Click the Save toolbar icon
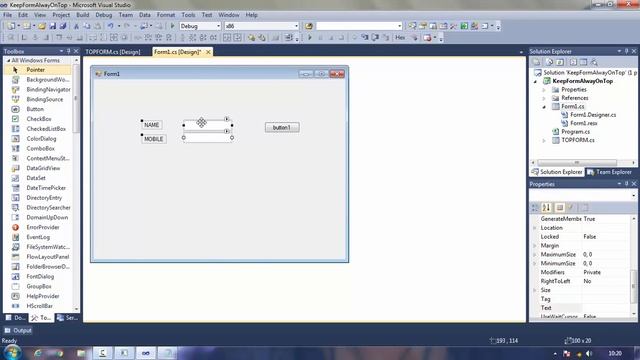Screen dimensions: 640x360 point(53,26)
